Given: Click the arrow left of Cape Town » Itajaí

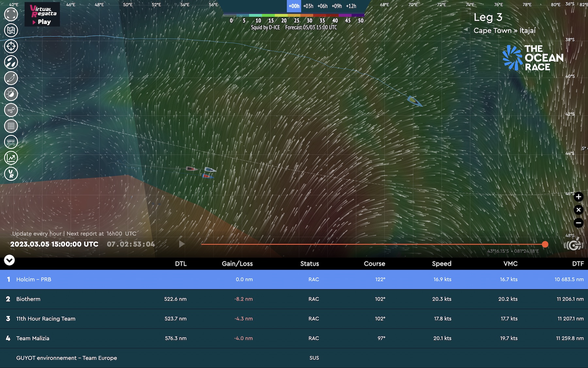Looking at the screenshot, I should click(465, 30).
